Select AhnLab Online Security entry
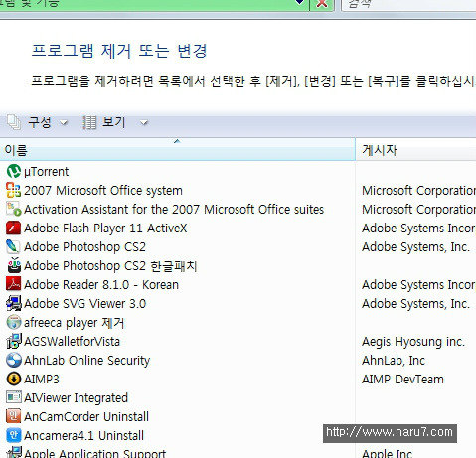Image resolution: width=476 pixels, height=458 pixels. click(x=86, y=361)
